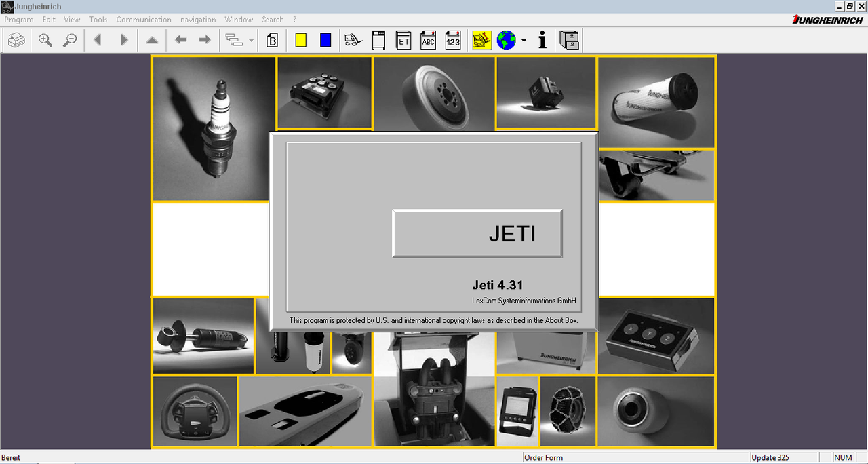Click the information i icon
The width and height of the screenshot is (868, 464).
(x=542, y=41)
